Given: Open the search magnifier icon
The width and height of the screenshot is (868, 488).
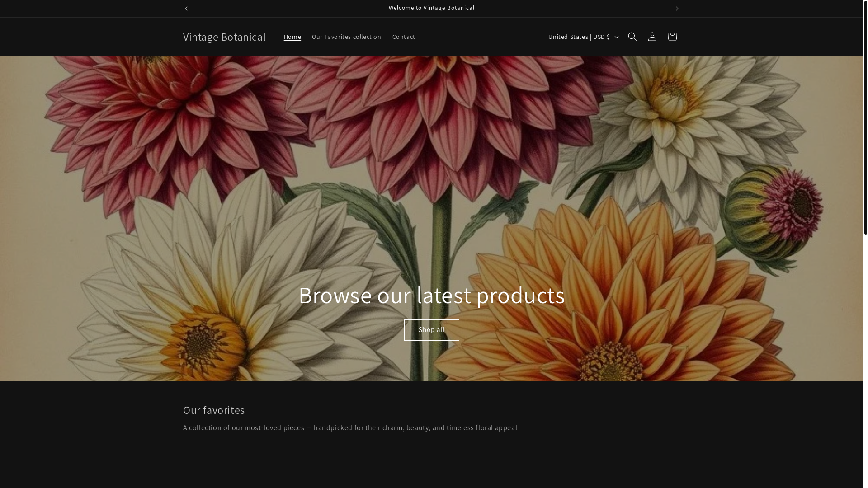Looking at the screenshot, I should [x=632, y=37].
